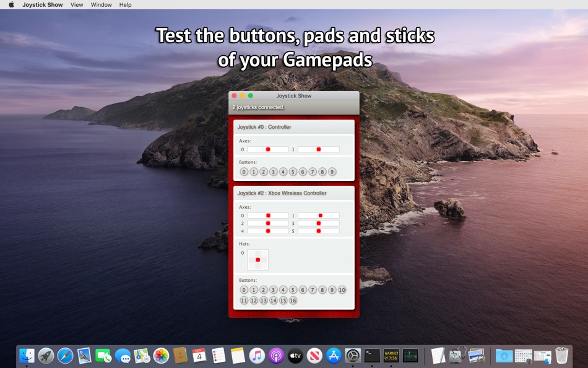Open the Trash in the Dock
This screenshot has height=368, width=588.
[x=562, y=355]
